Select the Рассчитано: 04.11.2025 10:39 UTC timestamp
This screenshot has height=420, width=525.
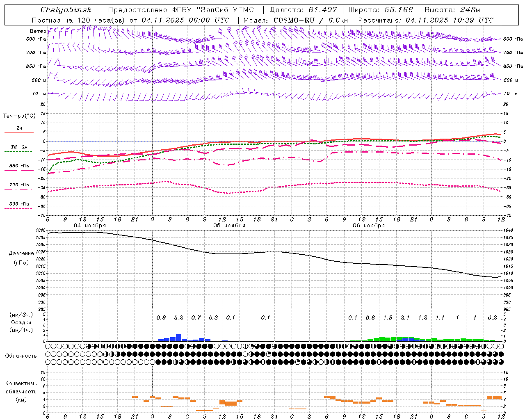click(x=426, y=20)
